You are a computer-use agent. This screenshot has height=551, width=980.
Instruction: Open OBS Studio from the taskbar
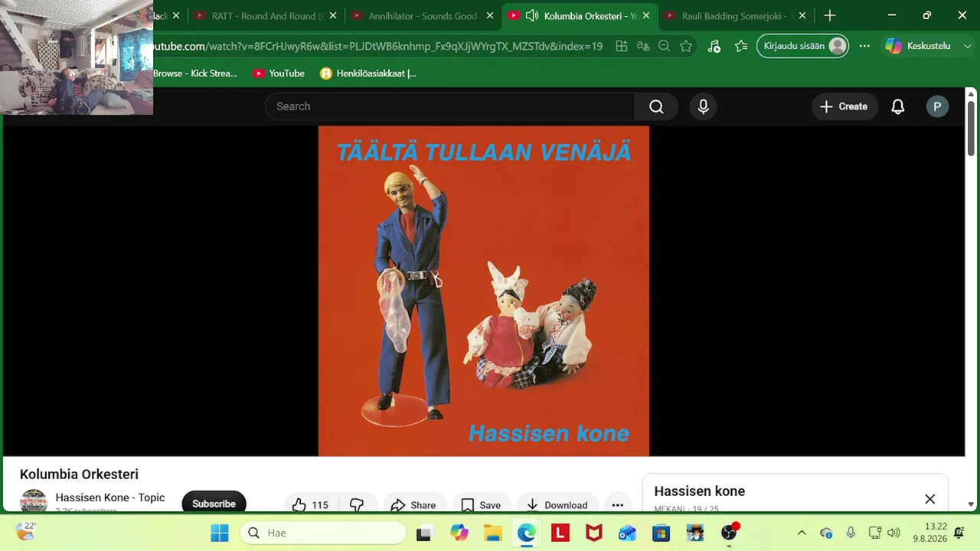(x=729, y=533)
